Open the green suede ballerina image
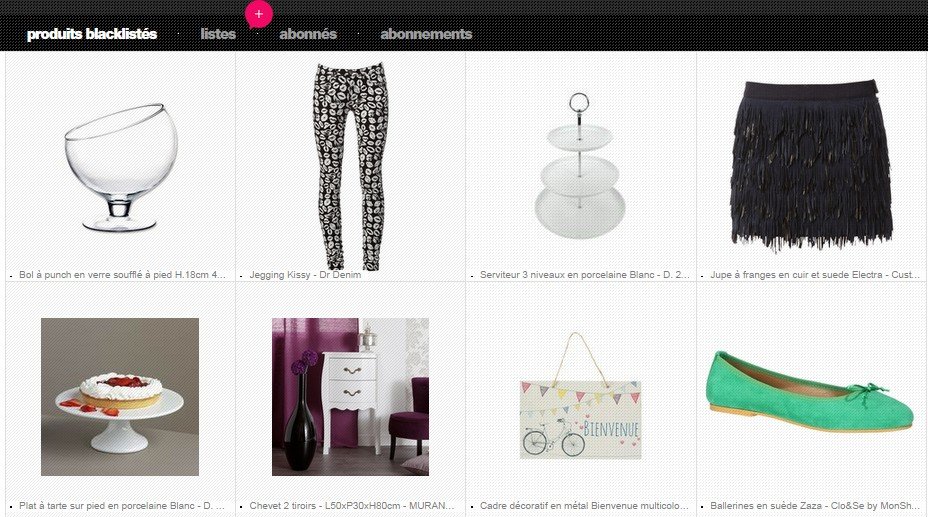928x517 pixels. [x=811, y=392]
